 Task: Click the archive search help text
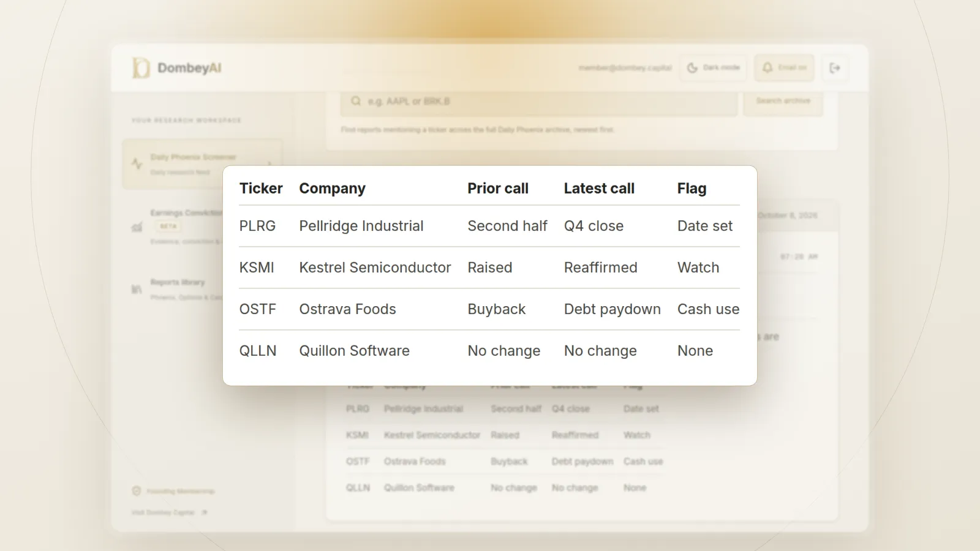point(478,130)
